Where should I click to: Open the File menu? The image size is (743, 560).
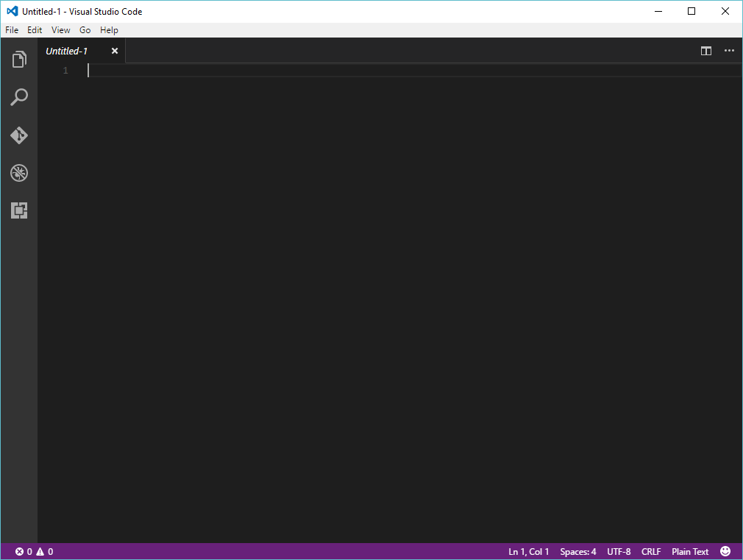tap(12, 30)
